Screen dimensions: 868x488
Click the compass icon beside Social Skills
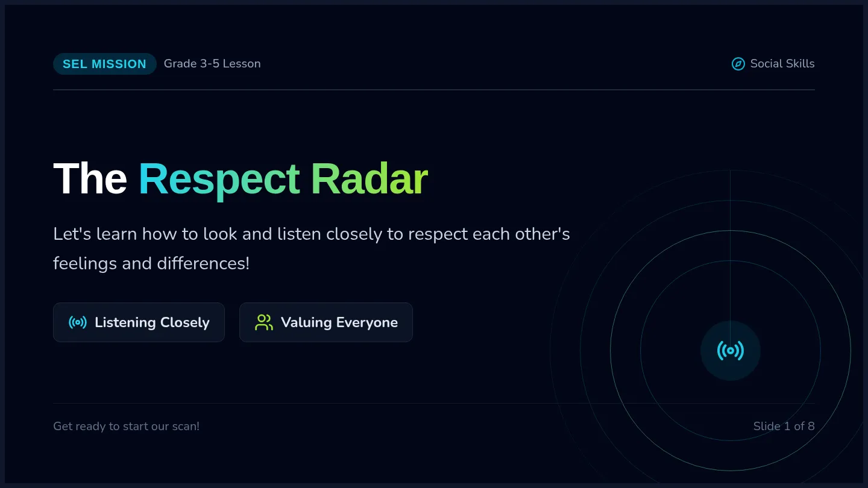(738, 64)
